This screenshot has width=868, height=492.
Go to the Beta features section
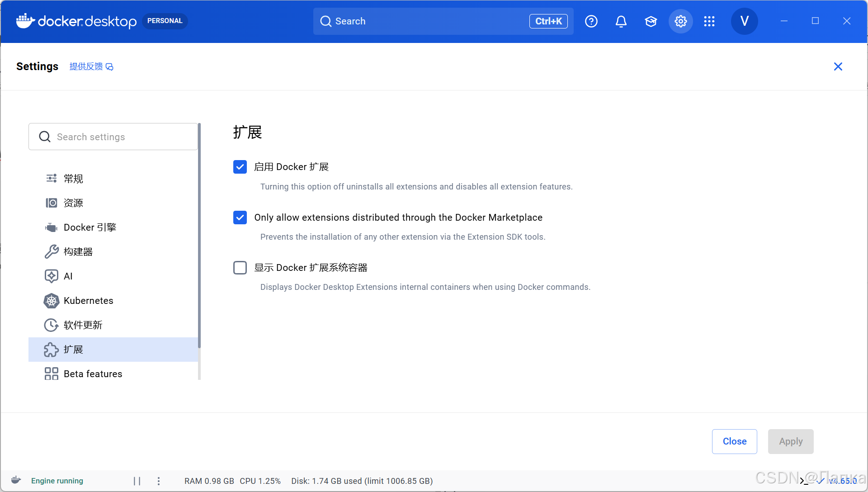(93, 374)
